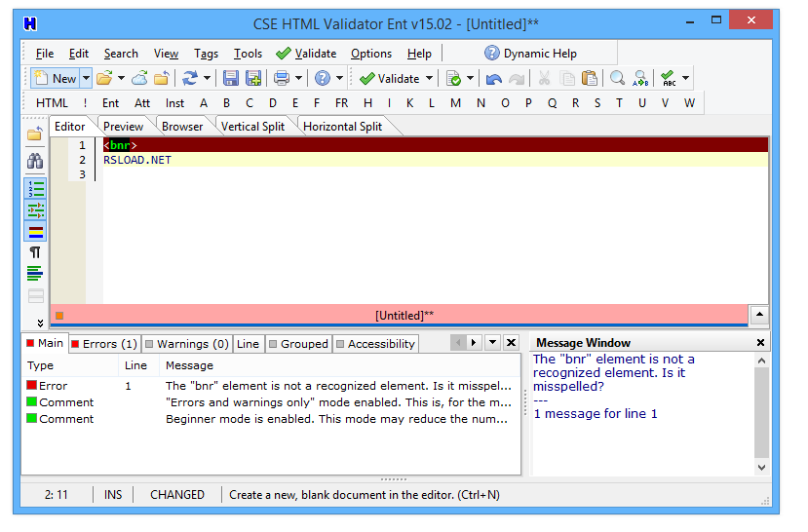Expand sidebar with double chevron
Image resolution: width=808 pixels, height=532 pixels.
pyautogui.click(x=40, y=323)
